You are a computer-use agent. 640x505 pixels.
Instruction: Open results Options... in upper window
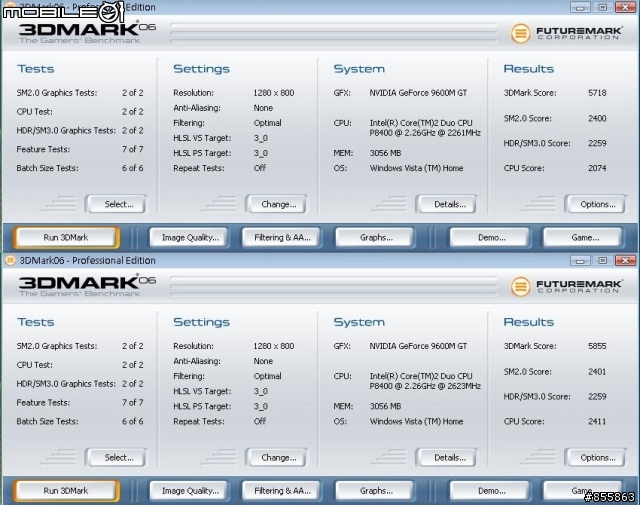coord(596,204)
